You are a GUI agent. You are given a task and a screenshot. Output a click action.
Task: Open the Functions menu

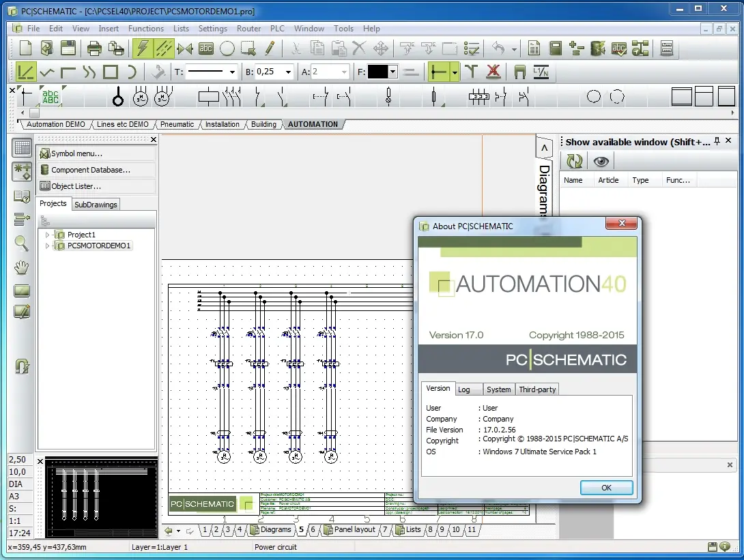tap(146, 29)
